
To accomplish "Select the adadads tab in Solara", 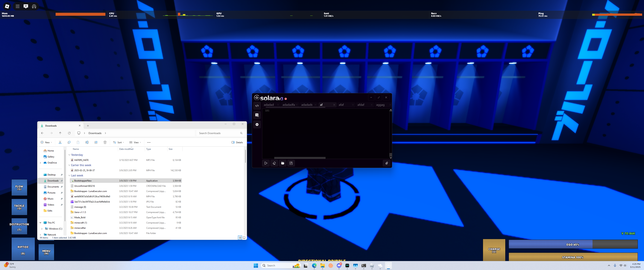I will pyautogui.click(x=307, y=105).
